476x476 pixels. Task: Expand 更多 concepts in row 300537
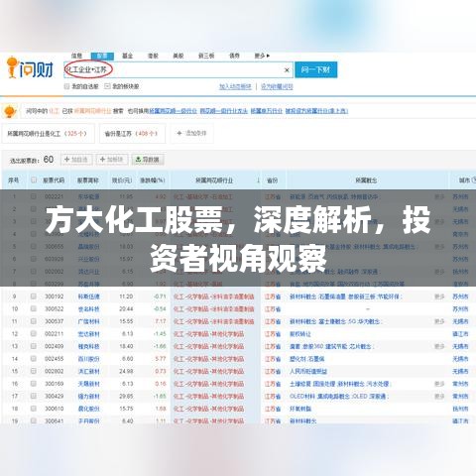tap(439, 321)
